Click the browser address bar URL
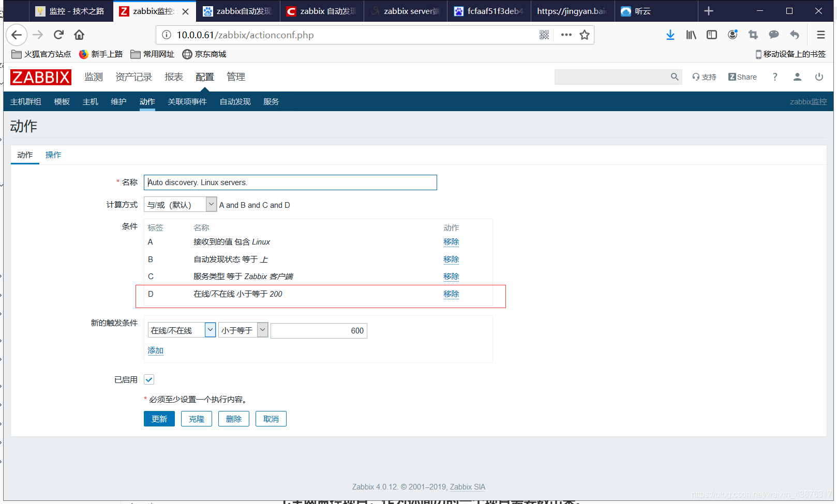This screenshot has height=504, width=837. [x=245, y=35]
